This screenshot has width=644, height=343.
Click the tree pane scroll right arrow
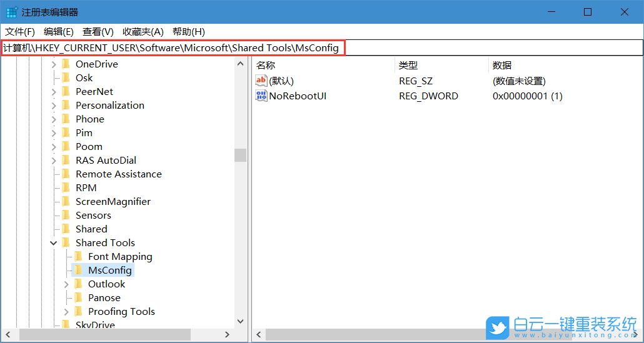point(227,335)
